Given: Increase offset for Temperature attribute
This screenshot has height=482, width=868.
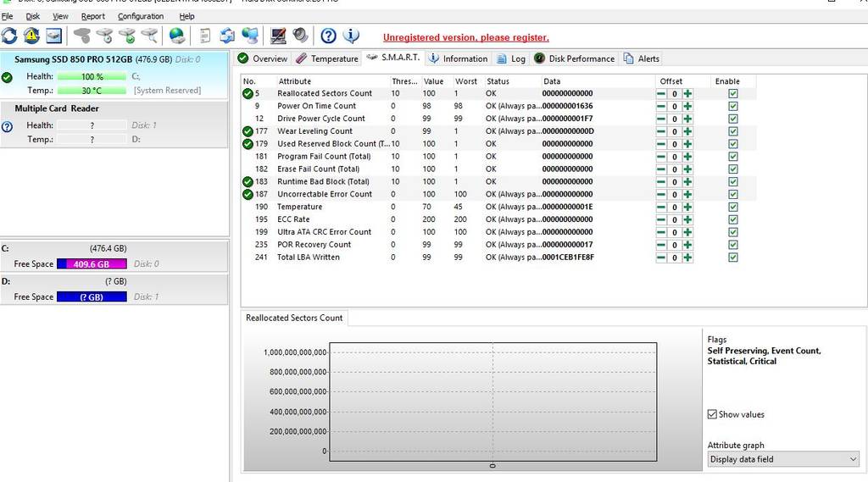Looking at the screenshot, I should [687, 207].
